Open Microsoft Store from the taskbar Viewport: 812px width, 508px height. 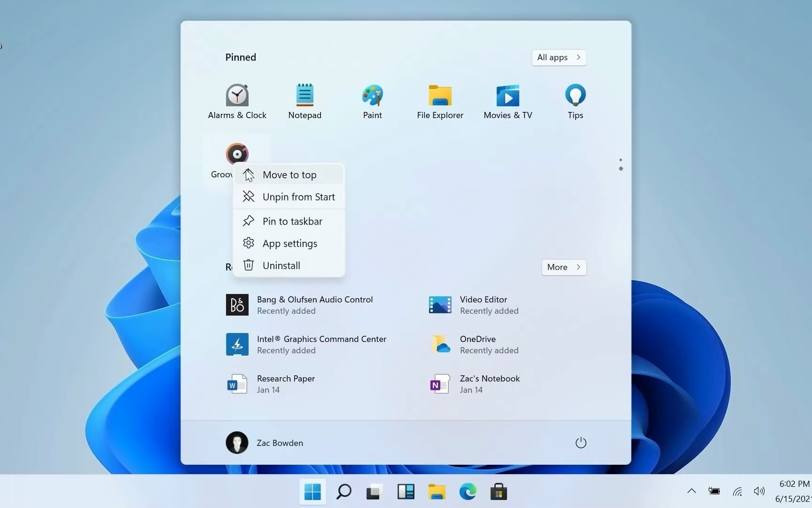(x=499, y=492)
